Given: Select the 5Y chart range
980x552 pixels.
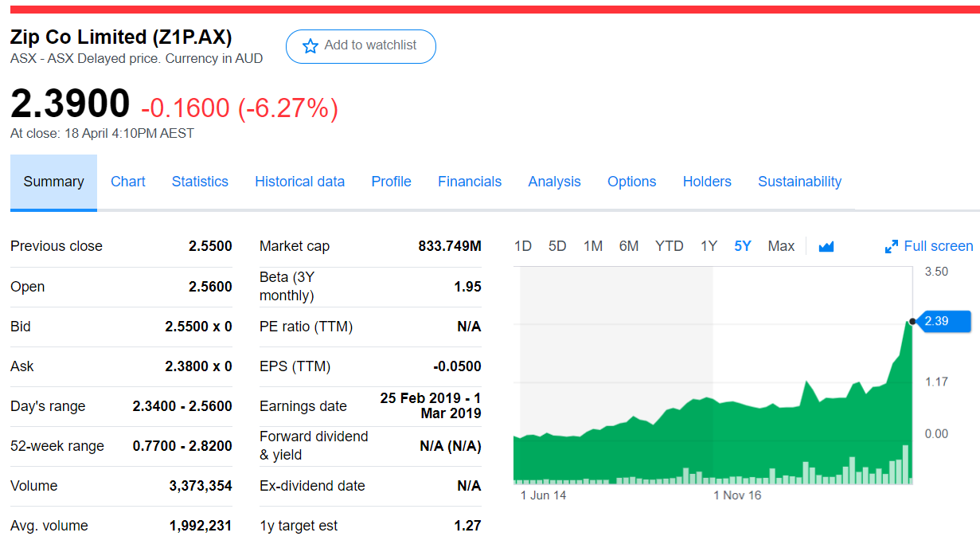Looking at the screenshot, I should coord(743,246).
